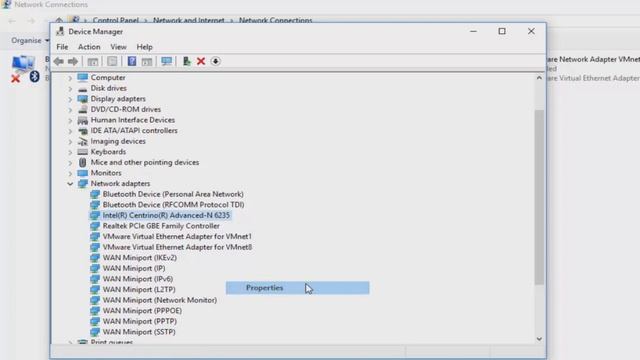Select WAN Miniport (SSTP)
This screenshot has width=640, height=360.
(139, 332)
